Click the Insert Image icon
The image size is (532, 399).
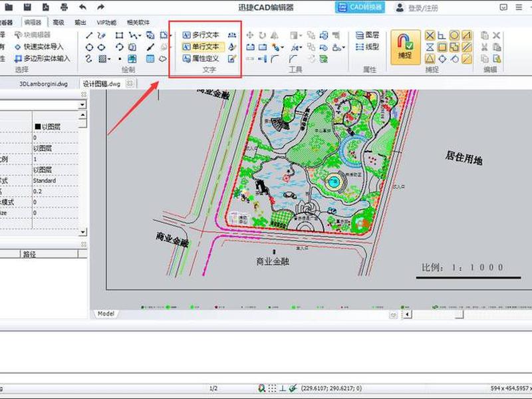coord(132,59)
